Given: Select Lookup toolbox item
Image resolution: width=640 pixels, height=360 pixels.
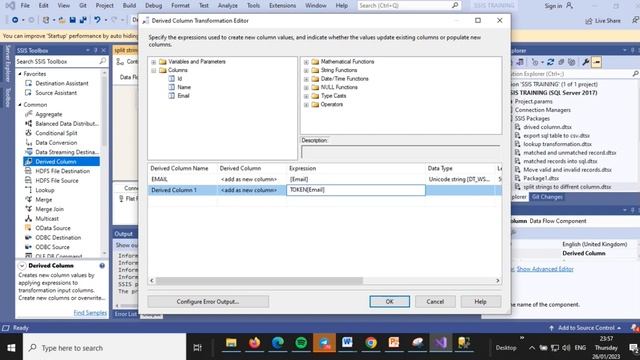Looking at the screenshot, I should point(40,190).
